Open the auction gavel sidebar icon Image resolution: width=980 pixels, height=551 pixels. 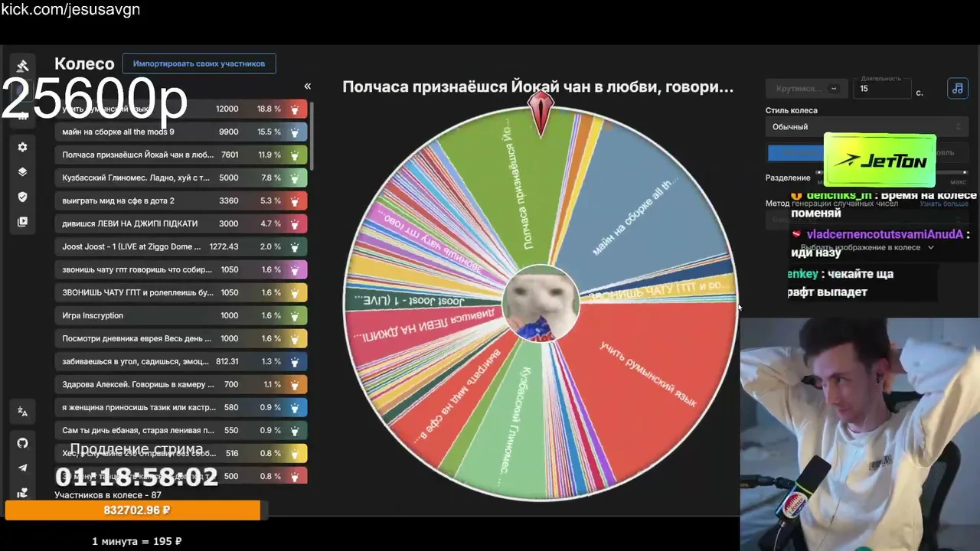coord(23,66)
